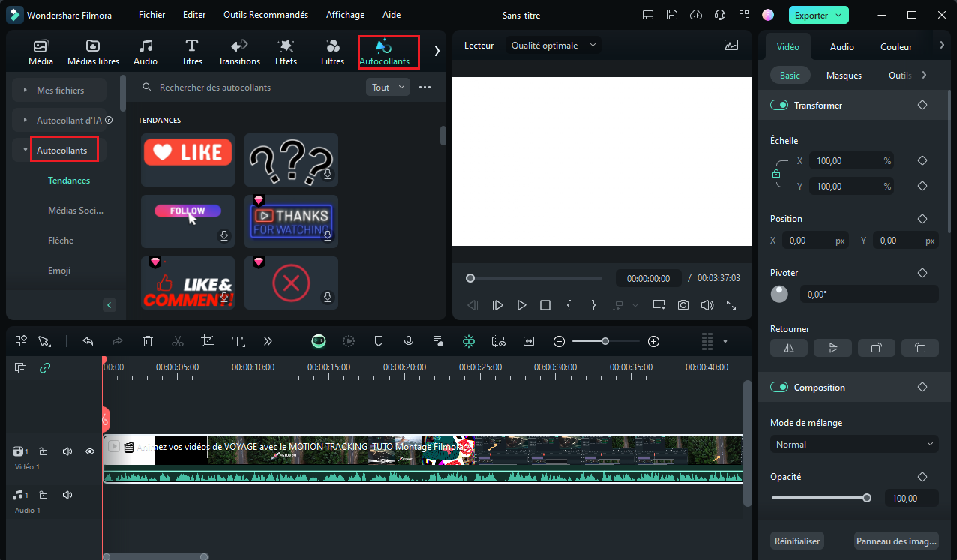The height and width of the screenshot is (560, 957).
Task: Click the player volume speaker icon
Action: tap(706, 305)
